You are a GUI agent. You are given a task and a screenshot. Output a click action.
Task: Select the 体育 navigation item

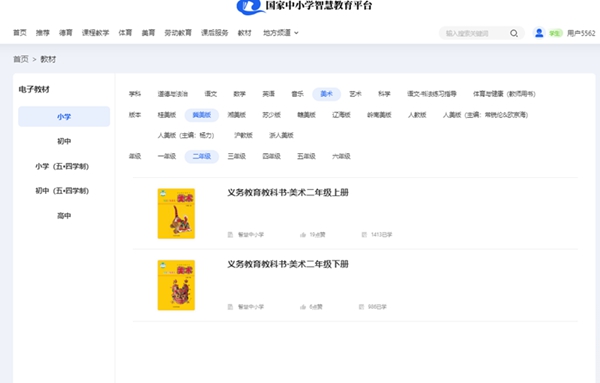click(x=125, y=33)
